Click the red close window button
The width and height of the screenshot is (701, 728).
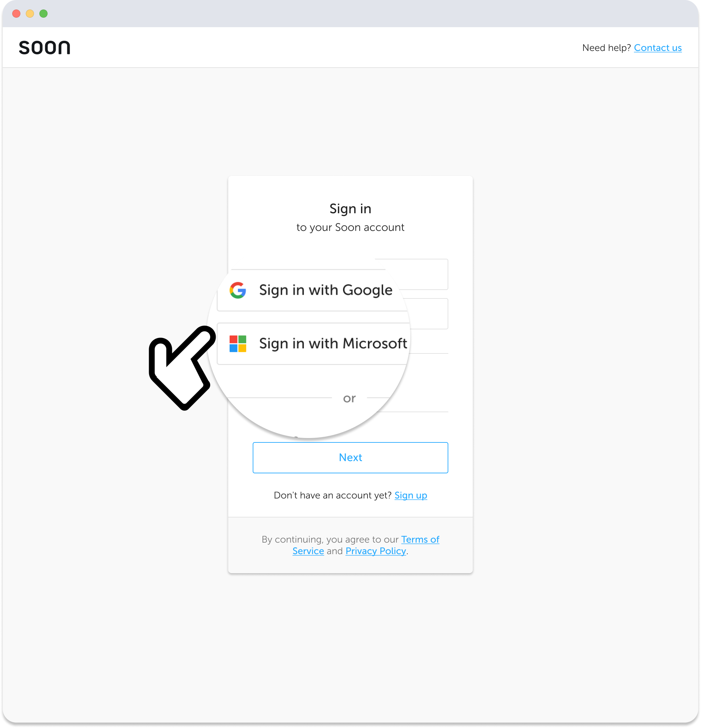click(16, 14)
